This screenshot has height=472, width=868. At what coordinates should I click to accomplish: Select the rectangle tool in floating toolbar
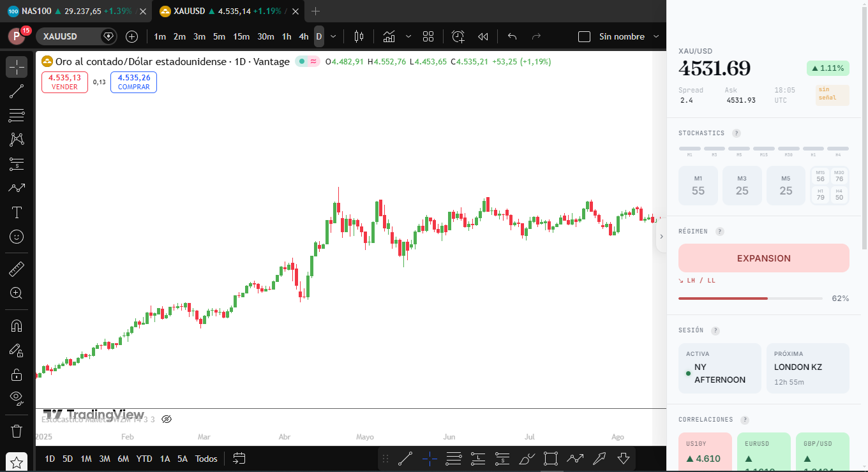551,459
